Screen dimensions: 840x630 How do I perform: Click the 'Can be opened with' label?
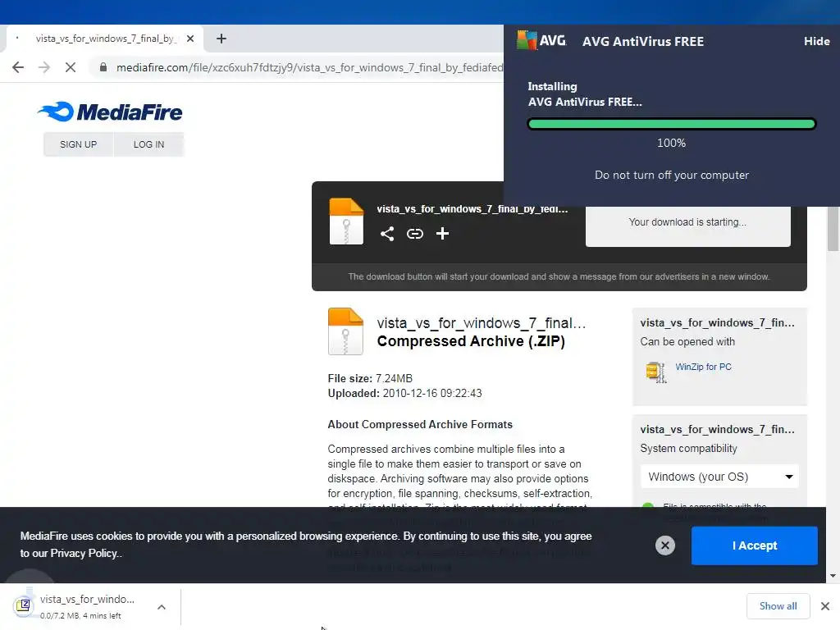click(x=687, y=342)
